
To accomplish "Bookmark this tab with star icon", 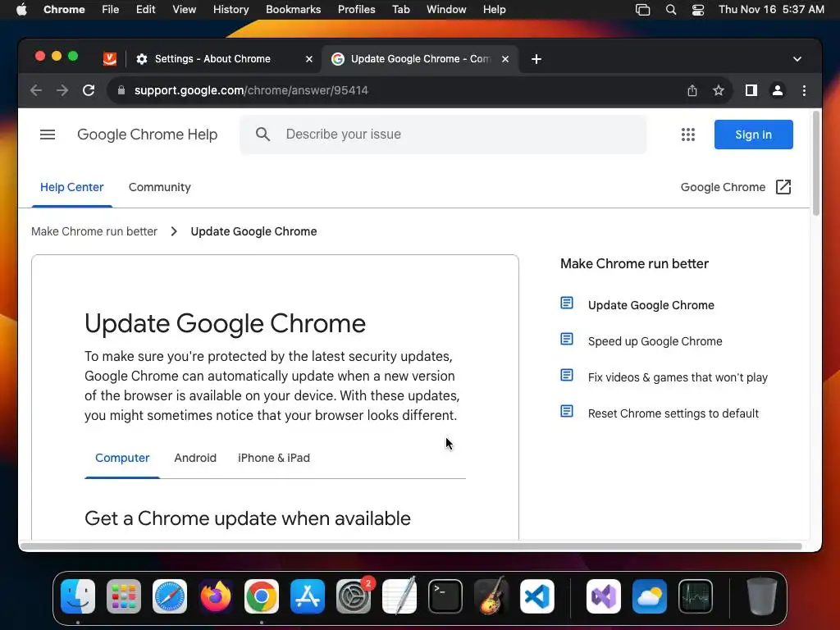I will [x=719, y=90].
